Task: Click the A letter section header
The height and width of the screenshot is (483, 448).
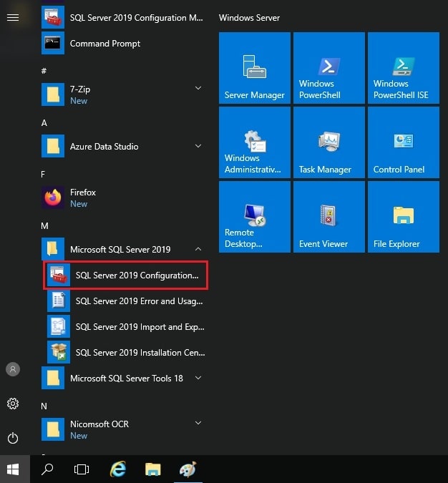Action: 44,123
